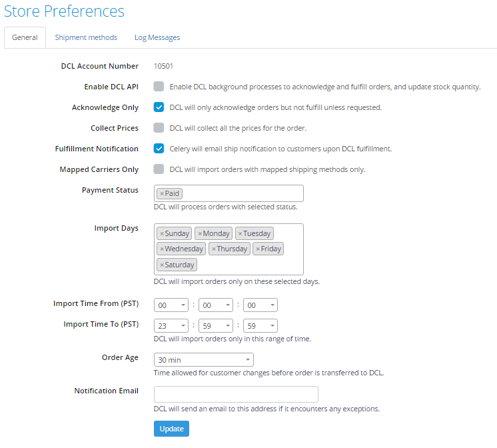This screenshot has height=448, width=497.
Task: Uncheck Acknowledge Only option
Action: point(159,107)
